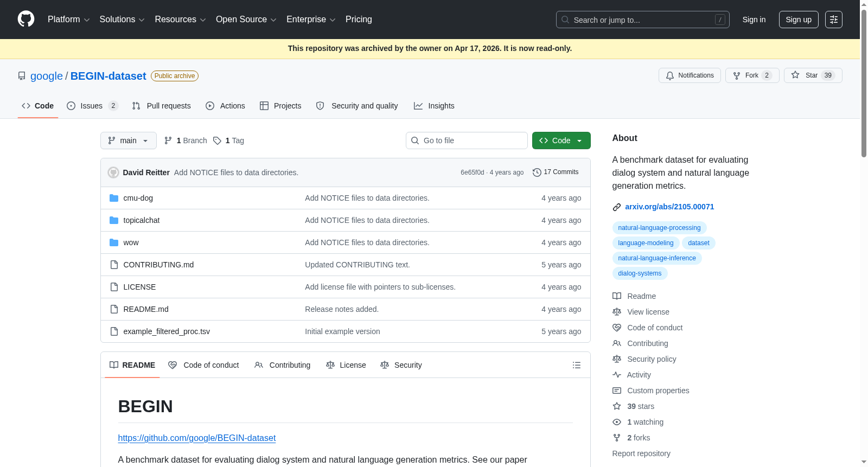Open the arxiv.org/abs/2105.00071 link
This screenshot has width=868, height=467.
[669, 207]
